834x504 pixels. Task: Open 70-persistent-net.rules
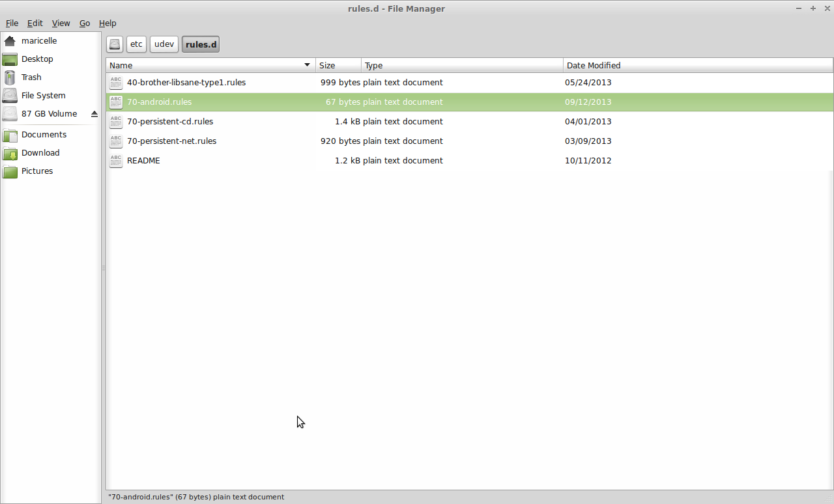click(171, 141)
